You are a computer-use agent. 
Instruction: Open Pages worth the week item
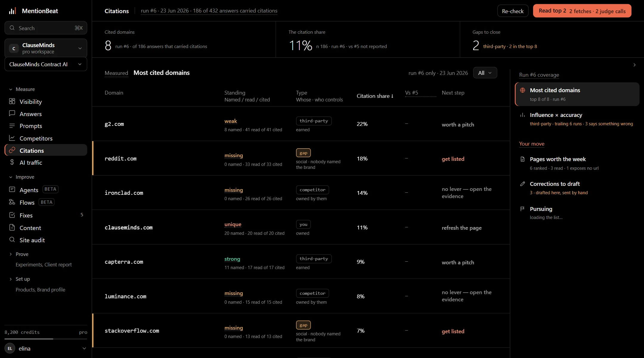coord(577,163)
